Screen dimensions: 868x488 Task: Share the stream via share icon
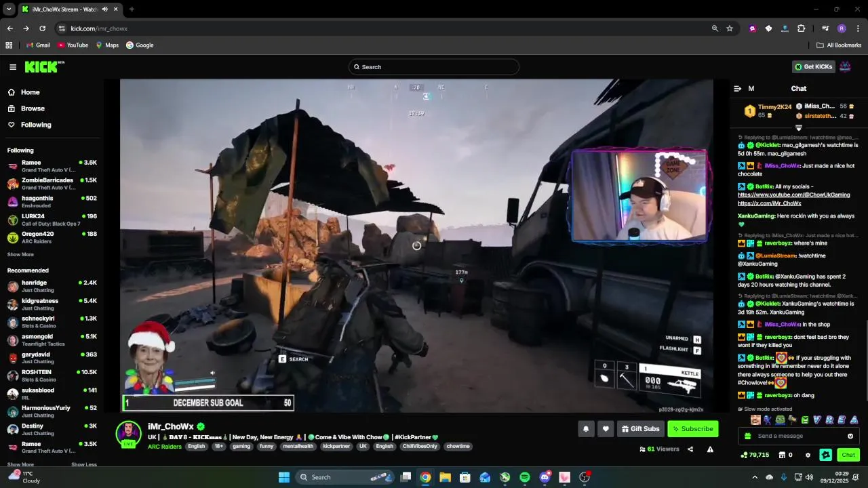[690, 449]
